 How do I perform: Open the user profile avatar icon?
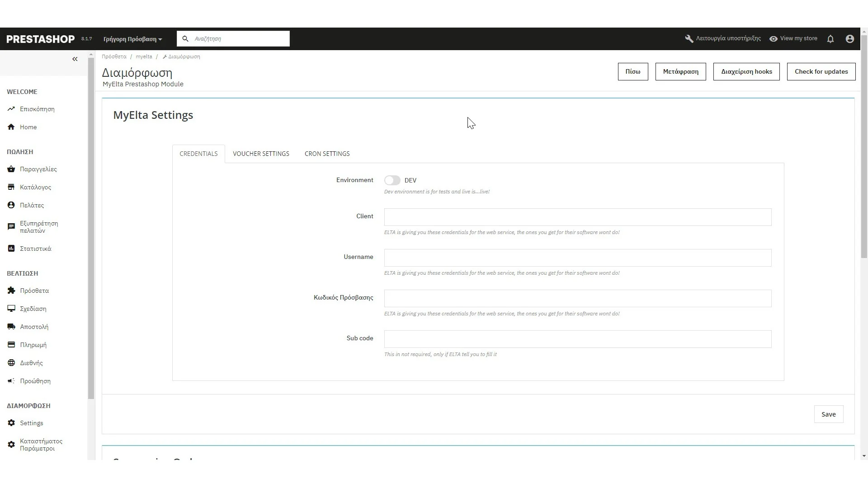(849, 39)
